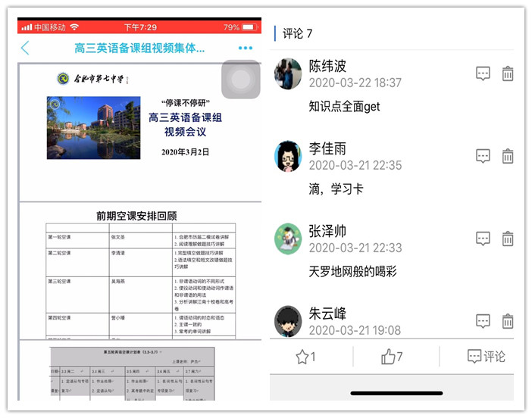Tap the floating assistive touch button

[241, 80]
